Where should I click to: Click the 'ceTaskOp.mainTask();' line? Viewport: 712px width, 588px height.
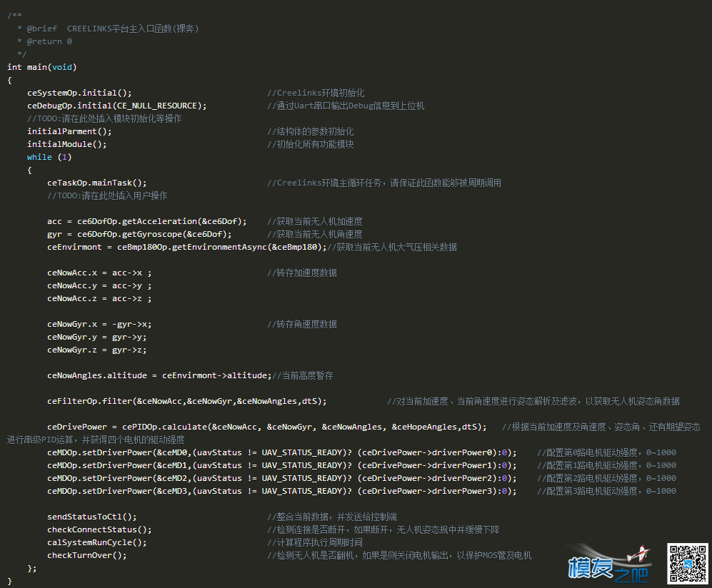point(96,183)
